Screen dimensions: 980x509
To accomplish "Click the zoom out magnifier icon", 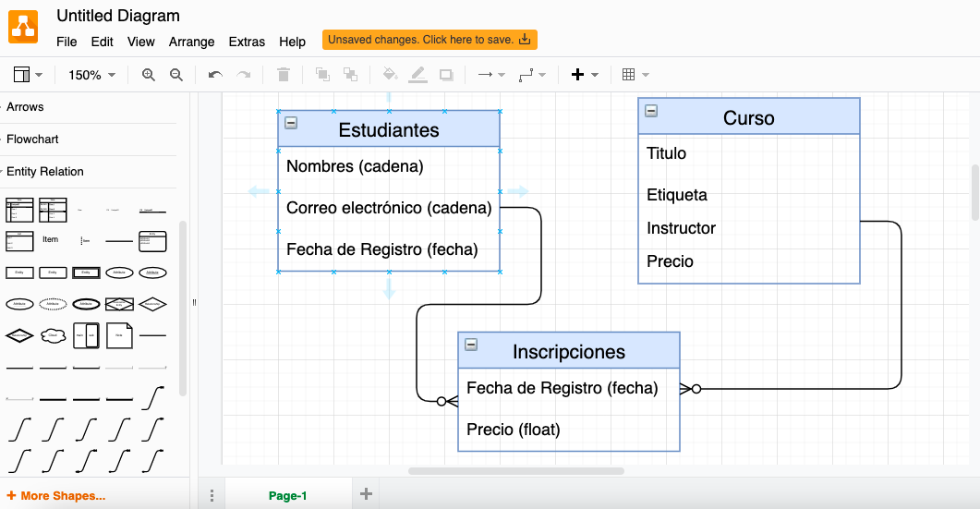I will pos(176,75).
